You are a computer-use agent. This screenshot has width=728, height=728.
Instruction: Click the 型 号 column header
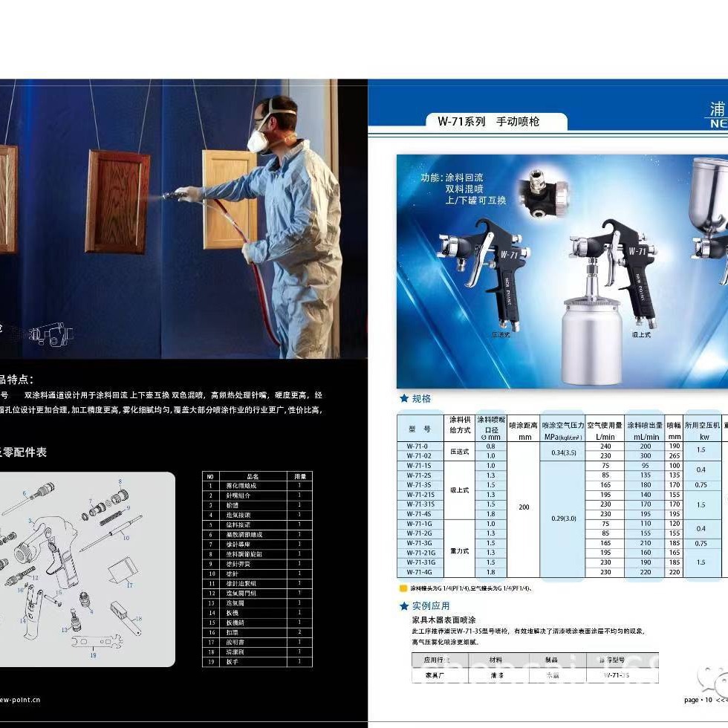(x=420, y=429)
